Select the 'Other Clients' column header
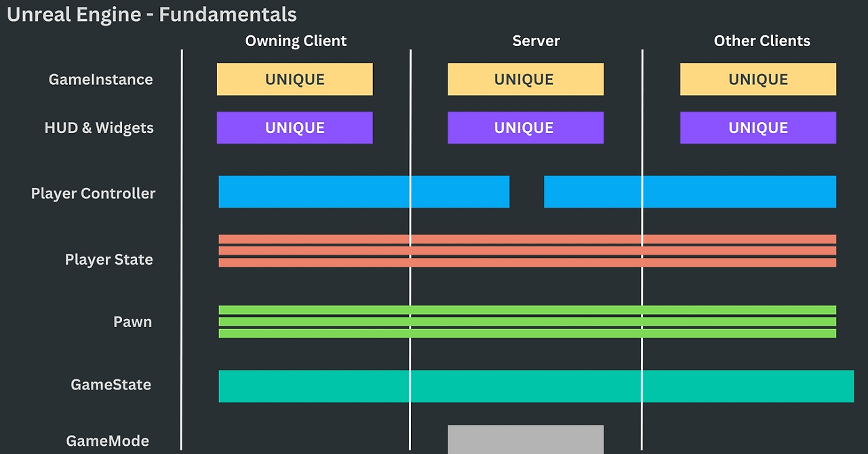This screenshot has height=454, width=868. (762, 41)
